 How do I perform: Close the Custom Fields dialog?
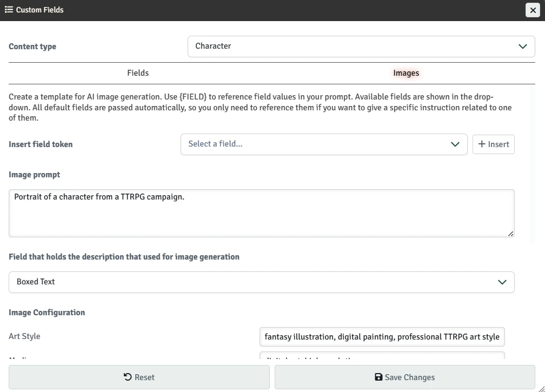point(533,10)
